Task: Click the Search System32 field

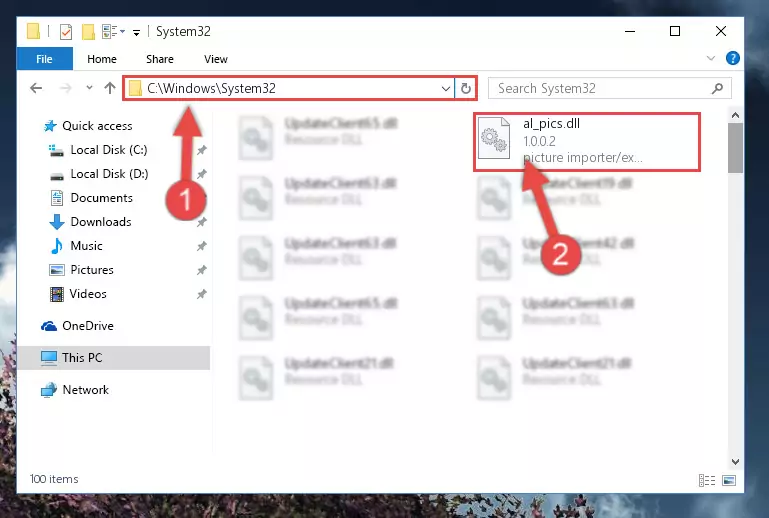Action: point(610,88)
